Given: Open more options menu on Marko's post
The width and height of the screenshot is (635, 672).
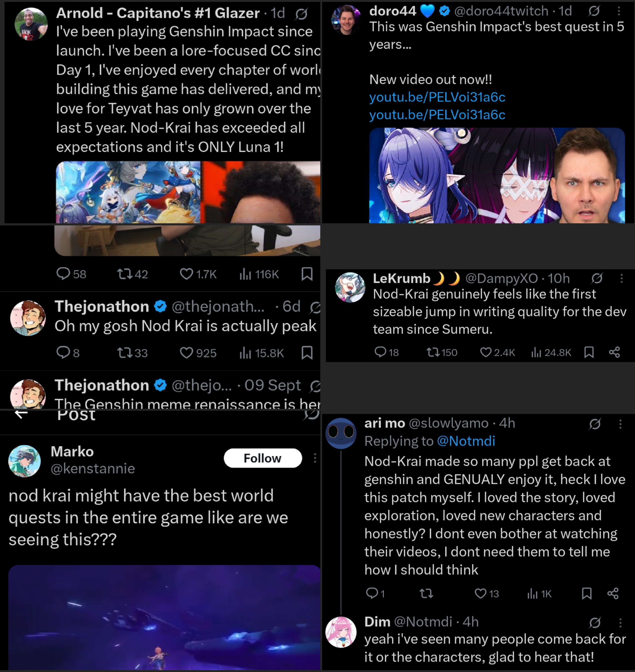Looking at the screenshot, I should (x=315, y=458).
